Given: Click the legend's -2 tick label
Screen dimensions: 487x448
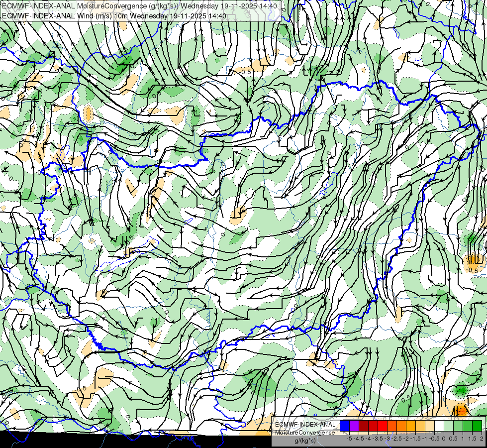Looking at the screenshot, I should tap(406, 439).
